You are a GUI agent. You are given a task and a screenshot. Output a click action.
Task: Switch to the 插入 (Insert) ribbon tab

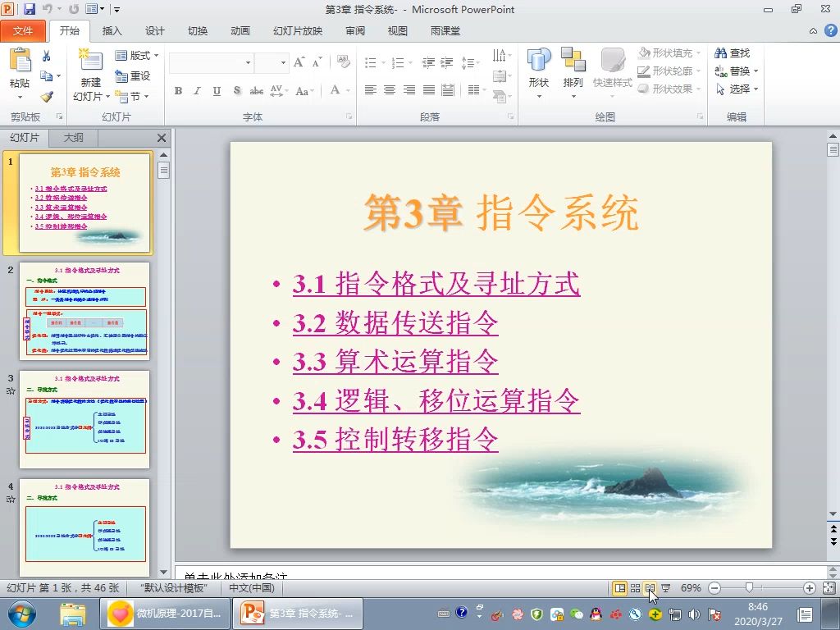[112, 30]
